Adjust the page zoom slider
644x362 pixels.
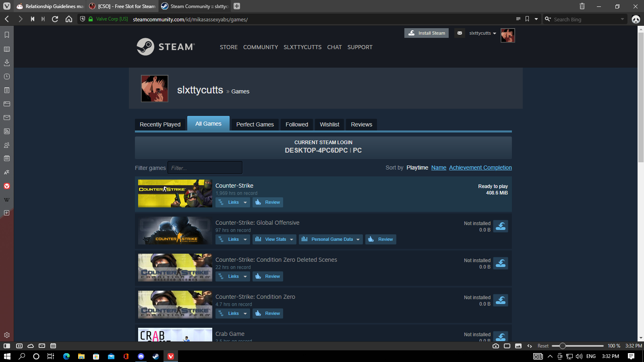coord(563,346)
